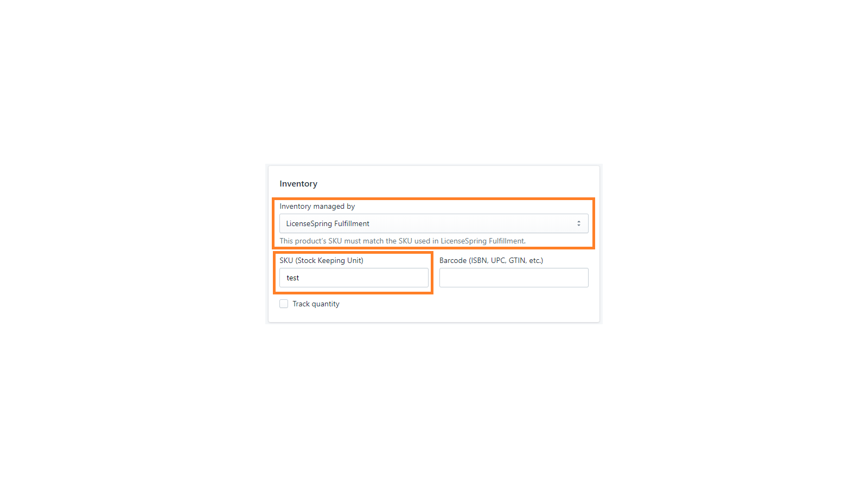This screenshot has width=868, height=488.
Task: Select the text 'test' in the SKU box
Action: (293, 278)
